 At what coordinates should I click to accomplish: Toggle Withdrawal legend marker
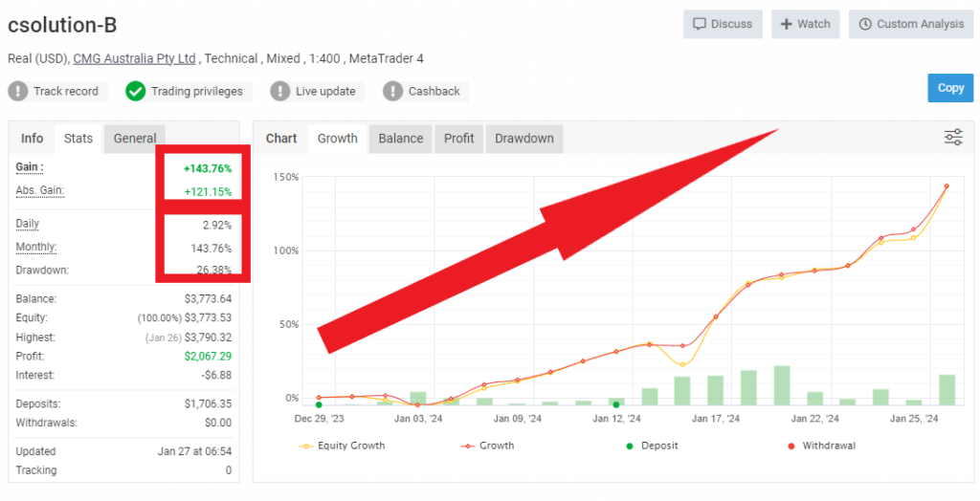(821, 446)
